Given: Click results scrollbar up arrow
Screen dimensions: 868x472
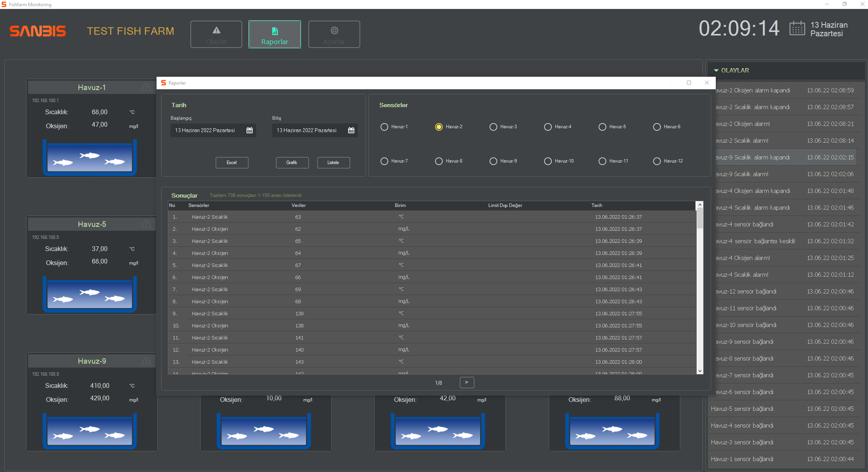Looking at the screenshot, I should 700,205.
